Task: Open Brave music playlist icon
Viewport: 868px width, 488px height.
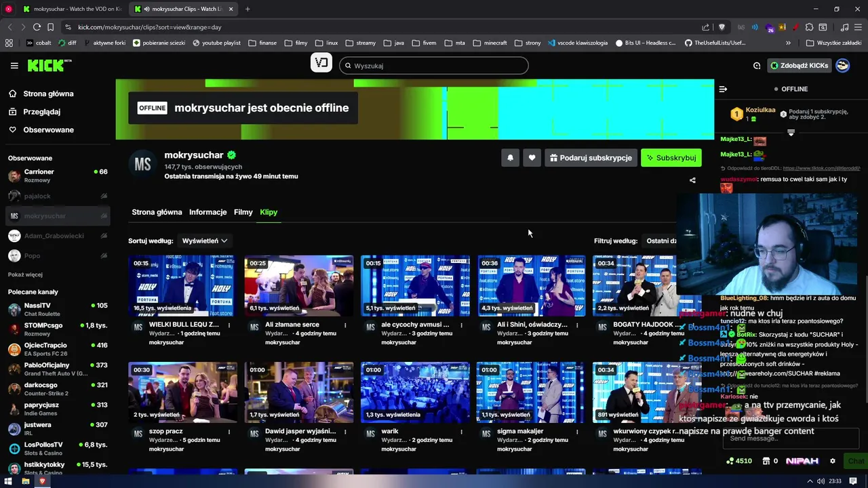Action: (x=844, y=27)
